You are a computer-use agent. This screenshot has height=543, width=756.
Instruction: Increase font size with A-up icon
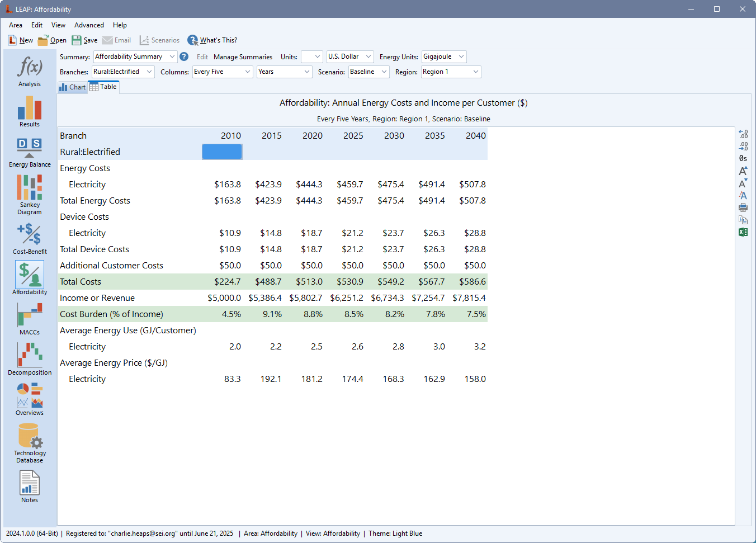tap(743, 171)
